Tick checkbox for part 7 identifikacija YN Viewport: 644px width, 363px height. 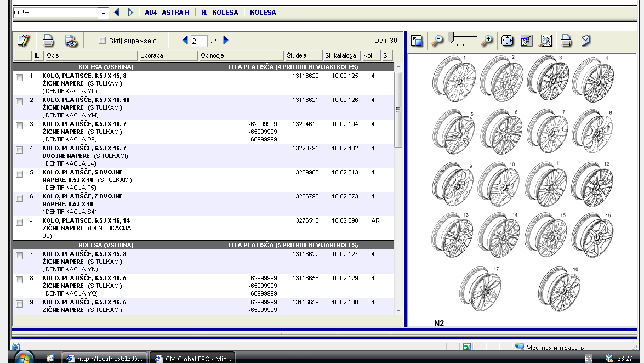19,256
